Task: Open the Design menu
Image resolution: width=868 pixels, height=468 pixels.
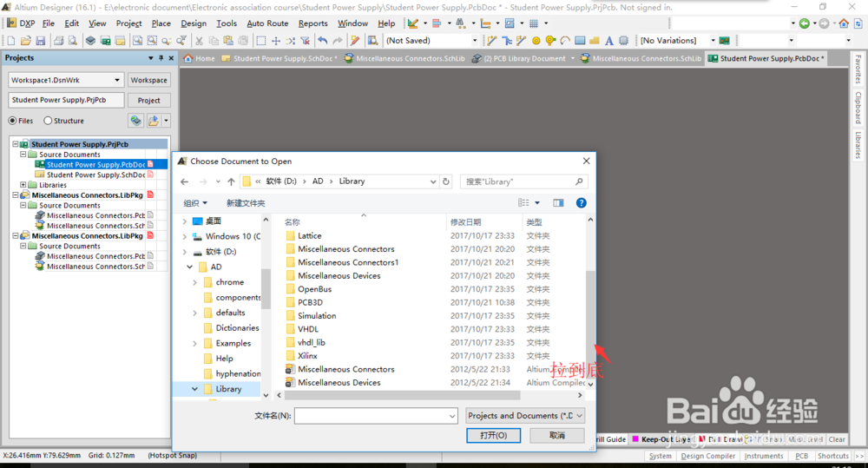Action: coord(194,23)
